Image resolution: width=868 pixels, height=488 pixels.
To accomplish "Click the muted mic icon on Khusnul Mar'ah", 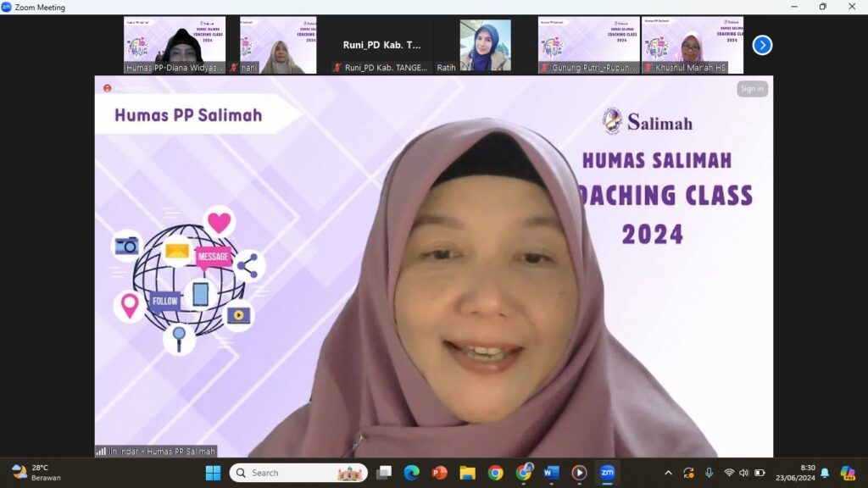I will (648, 68).
